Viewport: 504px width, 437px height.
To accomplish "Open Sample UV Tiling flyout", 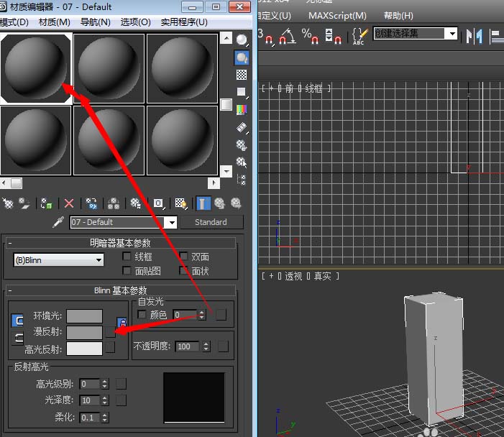I will coord(242,93).
